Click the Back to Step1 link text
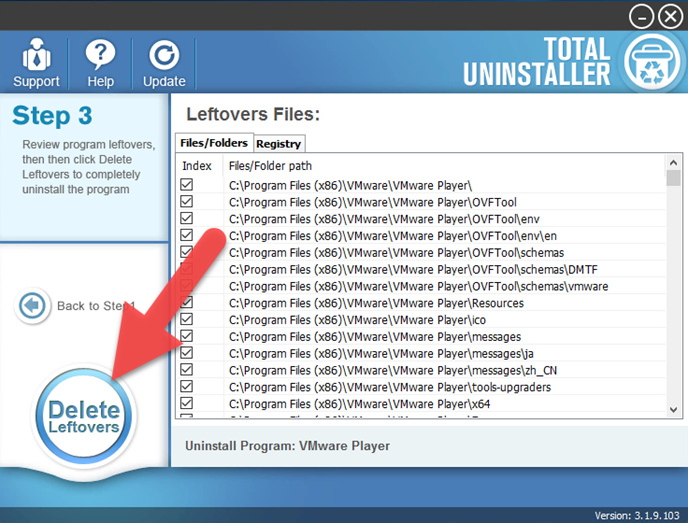This screenshot has width=688, height=523. click(96, 306)
